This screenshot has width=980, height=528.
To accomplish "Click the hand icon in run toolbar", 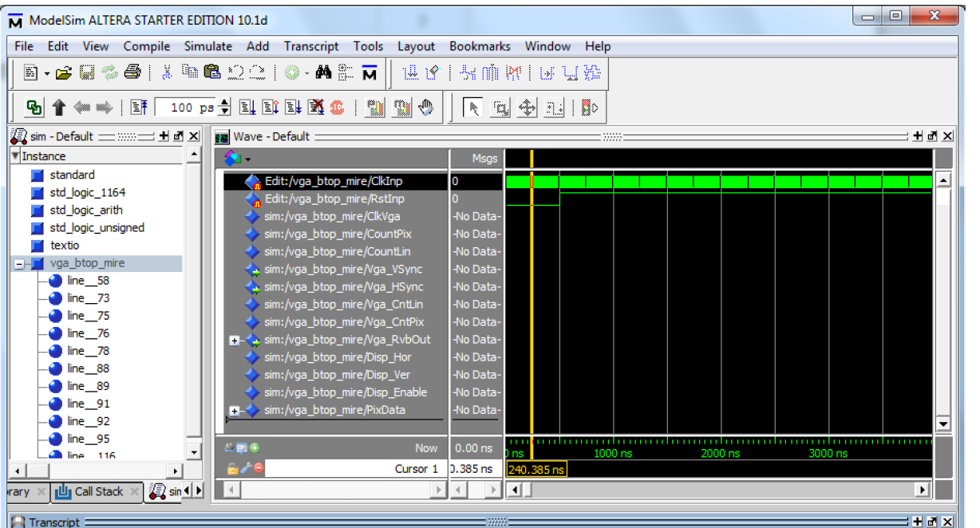I will [x=426, y=108].
